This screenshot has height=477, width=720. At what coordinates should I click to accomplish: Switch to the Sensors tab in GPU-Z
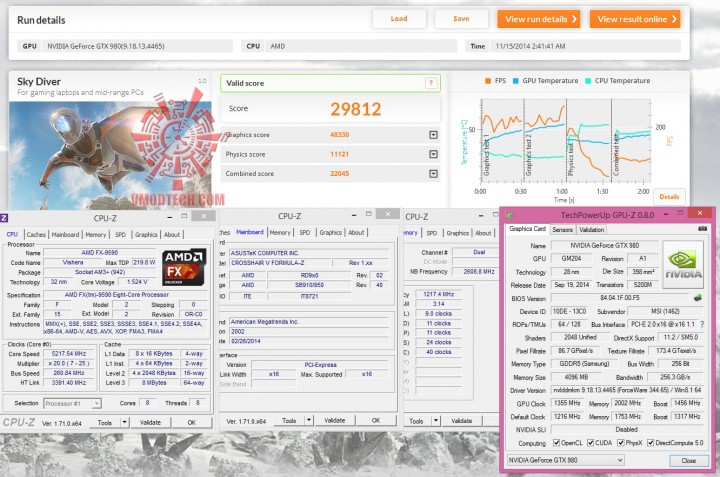[562, 230]
